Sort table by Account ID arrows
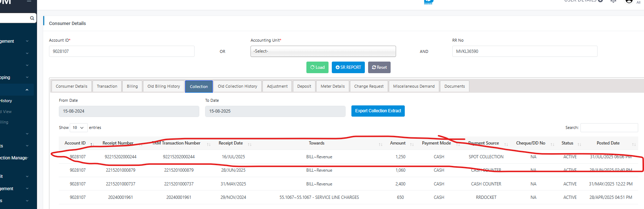 point(92,144)
